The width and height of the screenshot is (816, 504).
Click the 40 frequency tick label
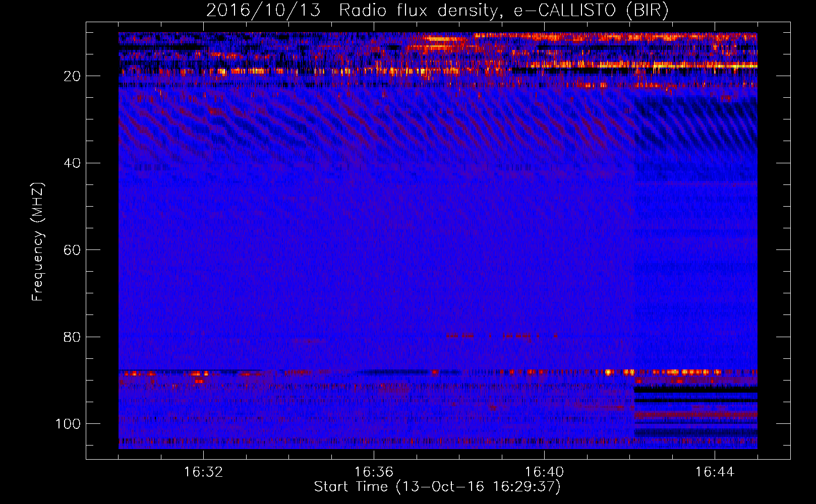coord(72,163)
